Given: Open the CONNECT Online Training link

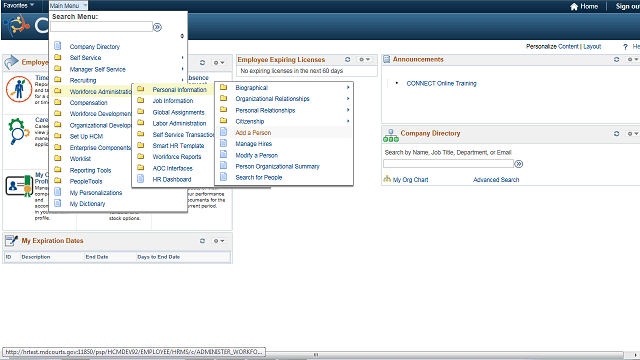Looking at the screenshot, I should point(441,83).
